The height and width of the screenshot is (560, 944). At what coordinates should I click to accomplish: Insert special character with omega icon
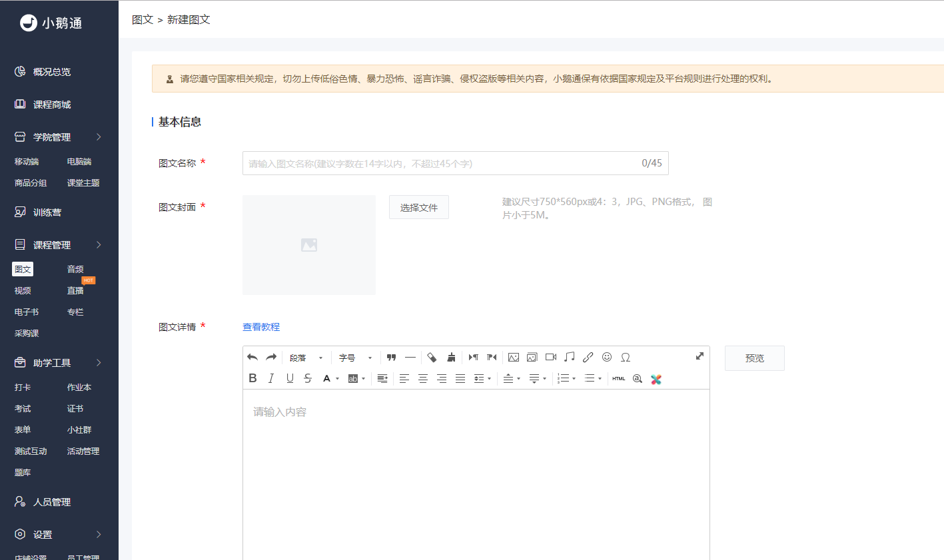tap(626, 358)
